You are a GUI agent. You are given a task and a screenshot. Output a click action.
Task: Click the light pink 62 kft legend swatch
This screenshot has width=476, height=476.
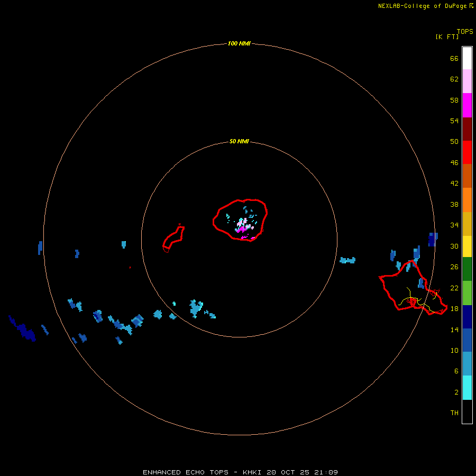point(467,81)
